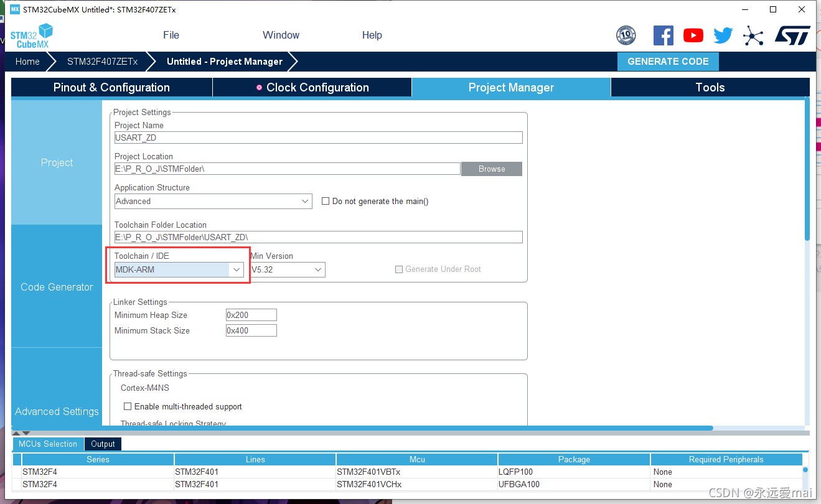The height and width of the screenshot is (504, 821).
Task: Switch to MCUs Selection tab
Action: (48, 444)
